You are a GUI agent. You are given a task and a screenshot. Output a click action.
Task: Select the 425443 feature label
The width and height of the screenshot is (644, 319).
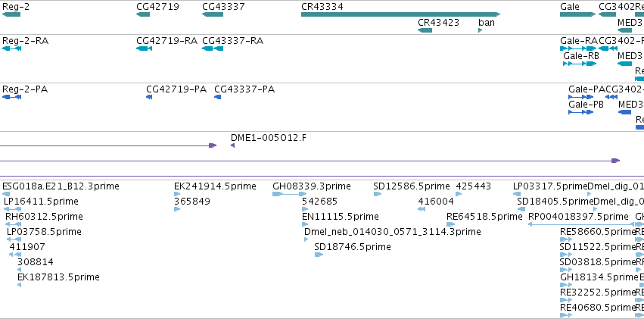473,186
